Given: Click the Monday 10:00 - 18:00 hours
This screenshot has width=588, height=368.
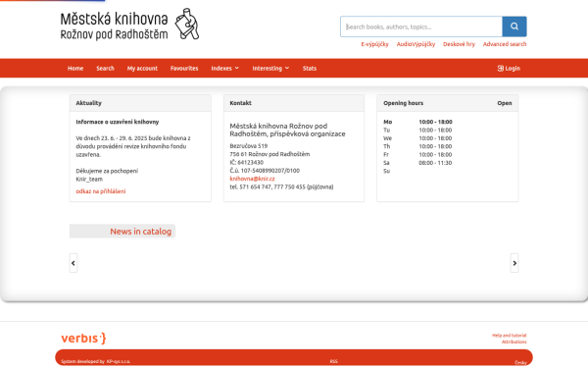Looking at the screenshot, I should pyautogui.click(x=435, y=122).
